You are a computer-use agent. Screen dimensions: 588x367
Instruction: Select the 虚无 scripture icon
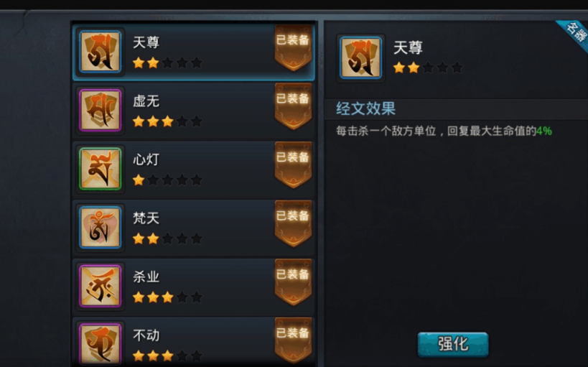click(100, 110)
